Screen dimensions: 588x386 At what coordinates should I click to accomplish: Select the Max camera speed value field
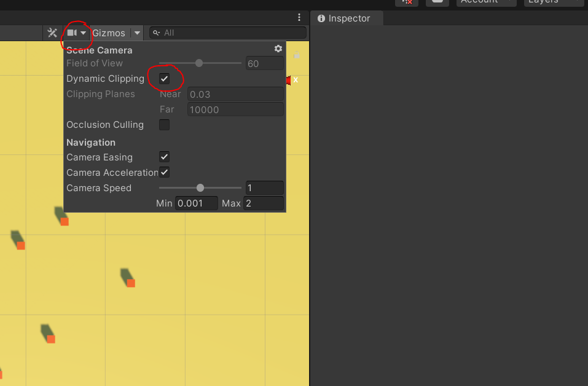tap(264, 203)
